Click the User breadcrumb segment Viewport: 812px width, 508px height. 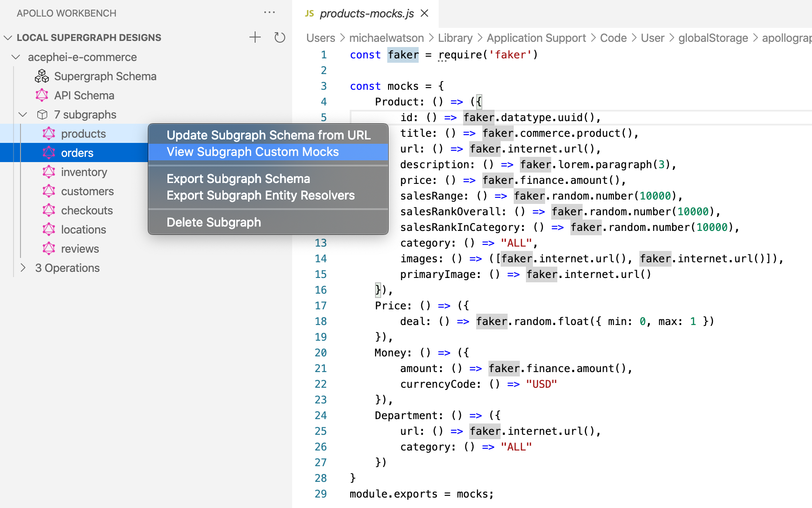(652, 38)
